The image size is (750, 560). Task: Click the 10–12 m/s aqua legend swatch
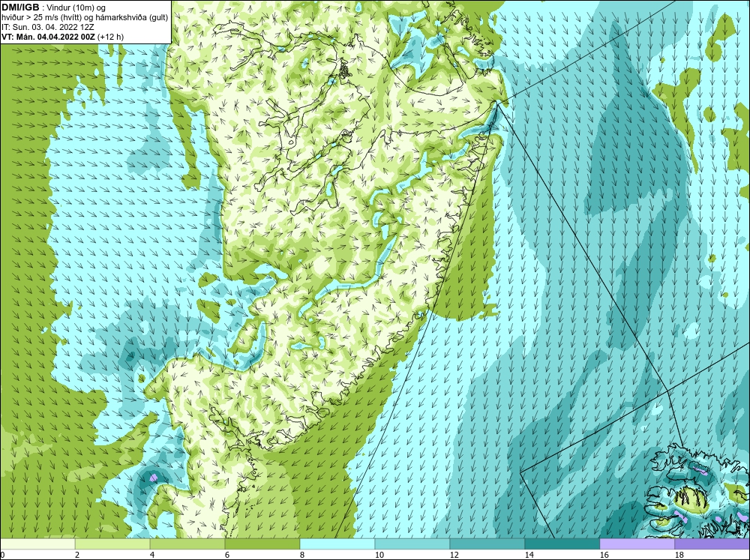point(412,544)
